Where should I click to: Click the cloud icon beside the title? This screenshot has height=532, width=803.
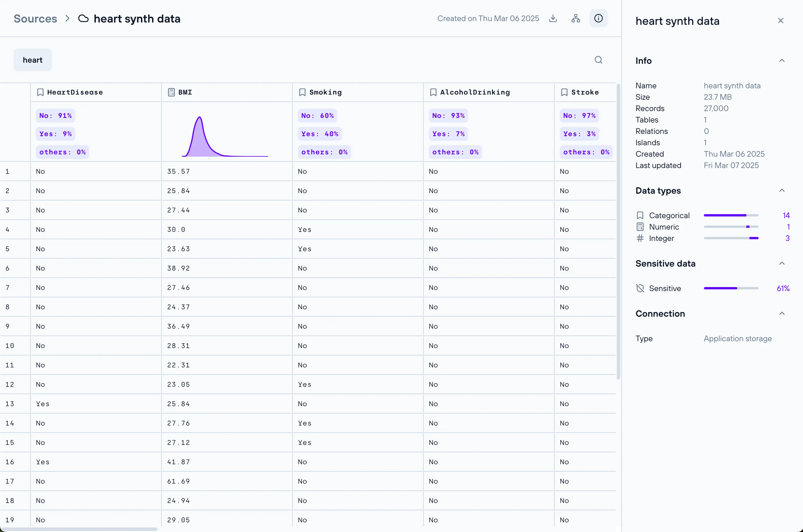(83, 19)
